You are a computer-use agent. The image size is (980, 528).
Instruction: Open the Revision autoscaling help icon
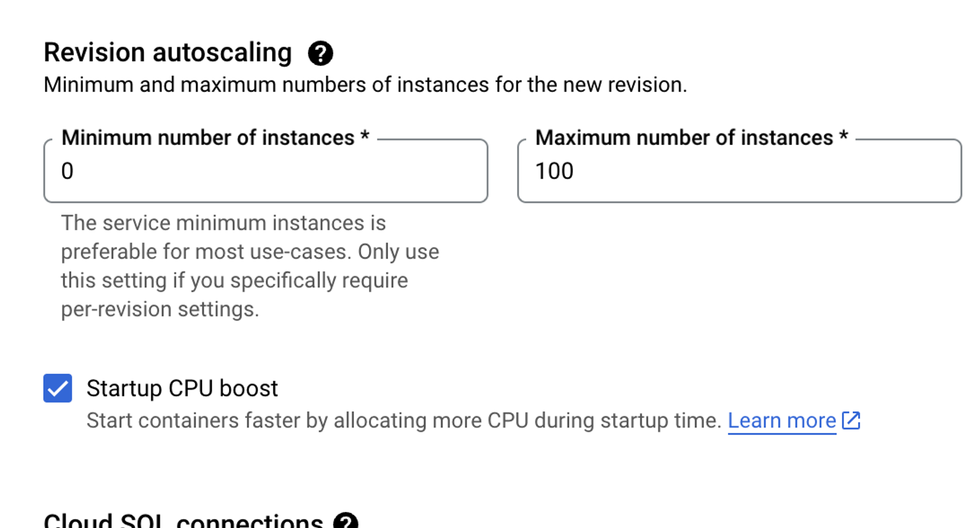point(320,53)
